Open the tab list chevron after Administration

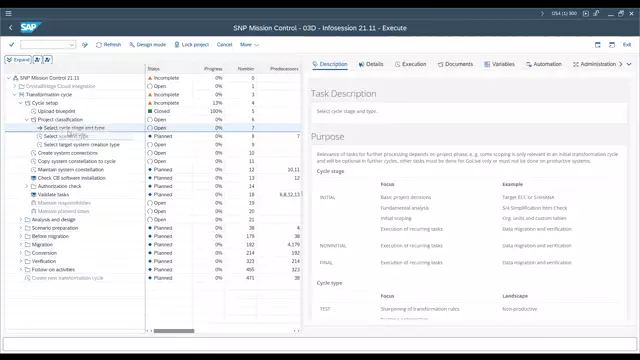pyautogui.click(x=629, y=64)
